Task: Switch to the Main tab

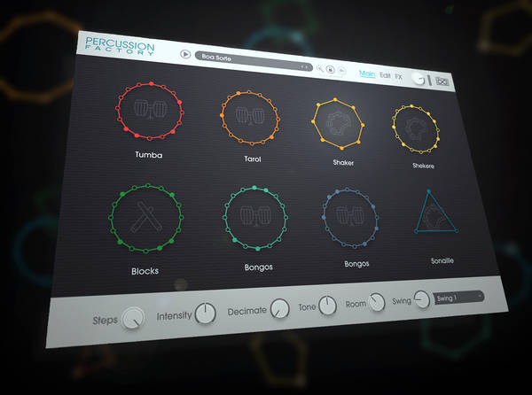Action: click(366, 74)
